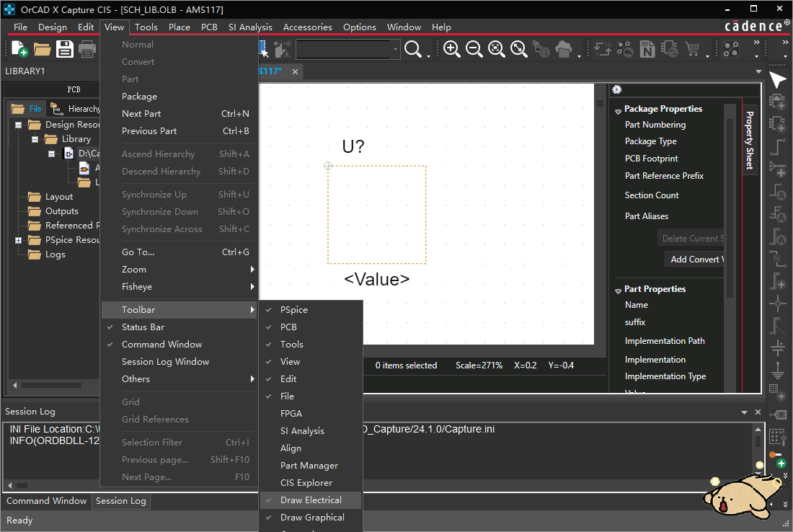
Task: Switch to the Command Window tab
Action: (47, 501)
